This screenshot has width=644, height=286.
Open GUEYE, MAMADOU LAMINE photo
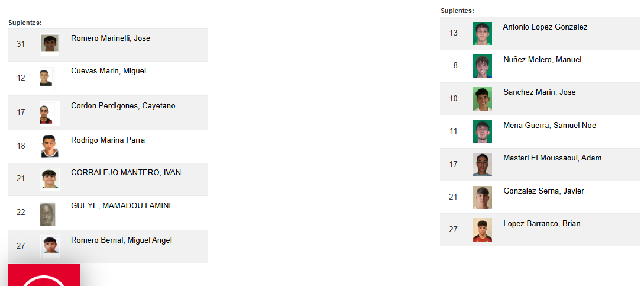point(48,214)
